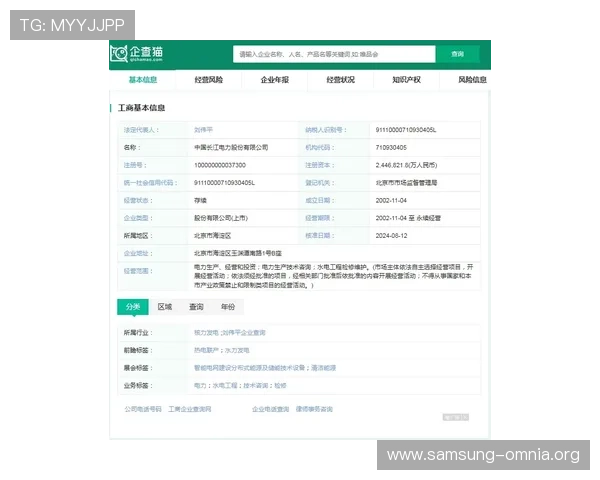Select the 分类 sub-tab
This screenshot has height=480, width=600.
pos(133,307)
